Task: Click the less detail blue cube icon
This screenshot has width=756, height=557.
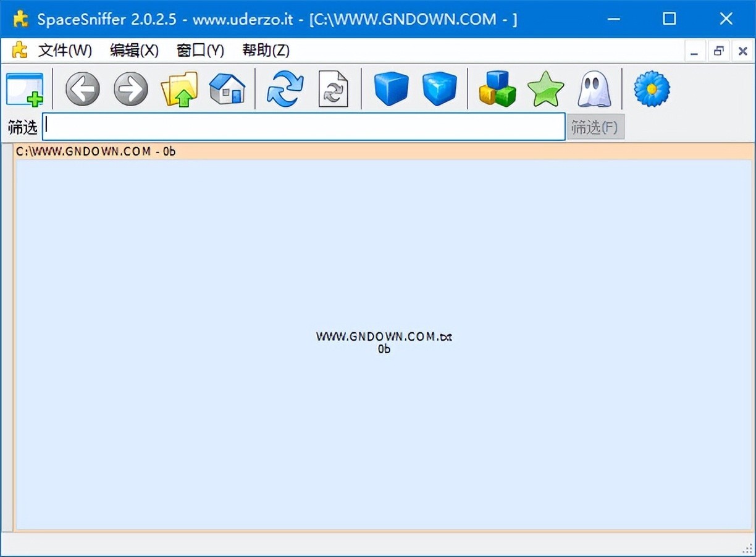Action: [392, 89]
